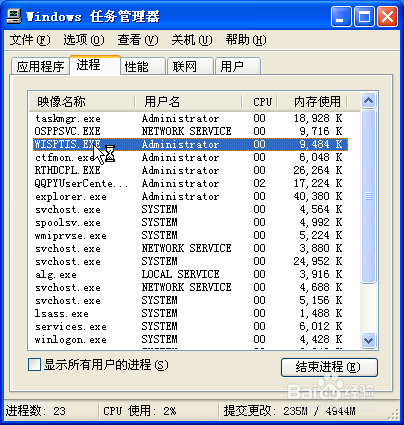
Task: Minimize the Task Manager window
Action: click(341, 17)
